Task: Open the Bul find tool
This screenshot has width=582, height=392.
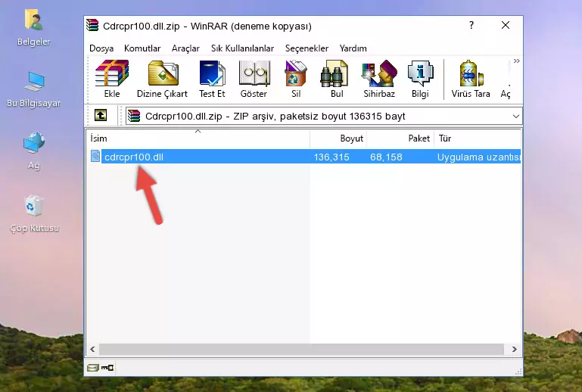Action: (x=337, y=79)
